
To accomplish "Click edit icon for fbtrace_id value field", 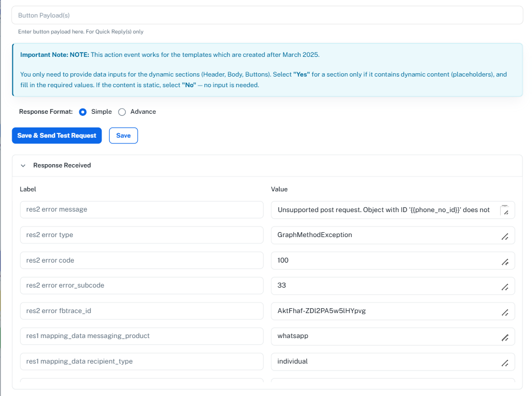I will click(x=505, y=313).
